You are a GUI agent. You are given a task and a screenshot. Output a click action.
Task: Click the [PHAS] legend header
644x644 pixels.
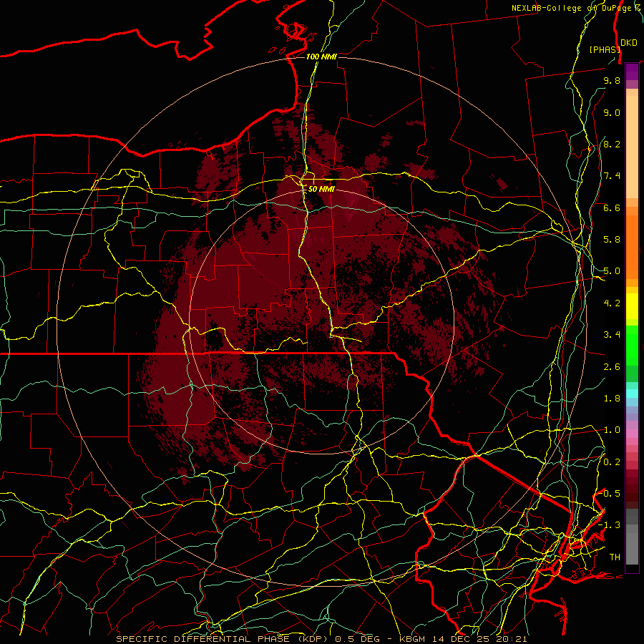604,49
